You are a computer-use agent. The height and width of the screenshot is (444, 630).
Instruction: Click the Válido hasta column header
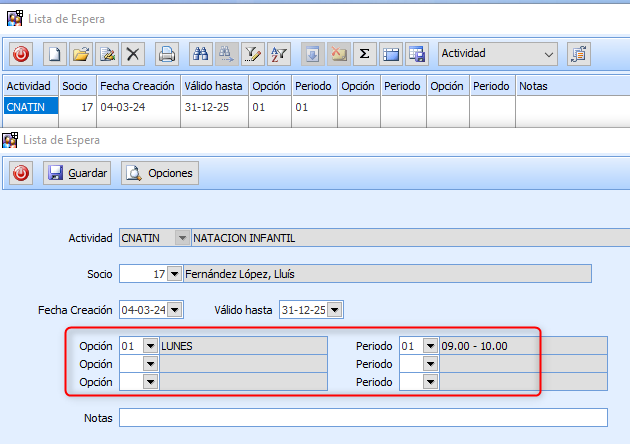click(x=212, y=86)
